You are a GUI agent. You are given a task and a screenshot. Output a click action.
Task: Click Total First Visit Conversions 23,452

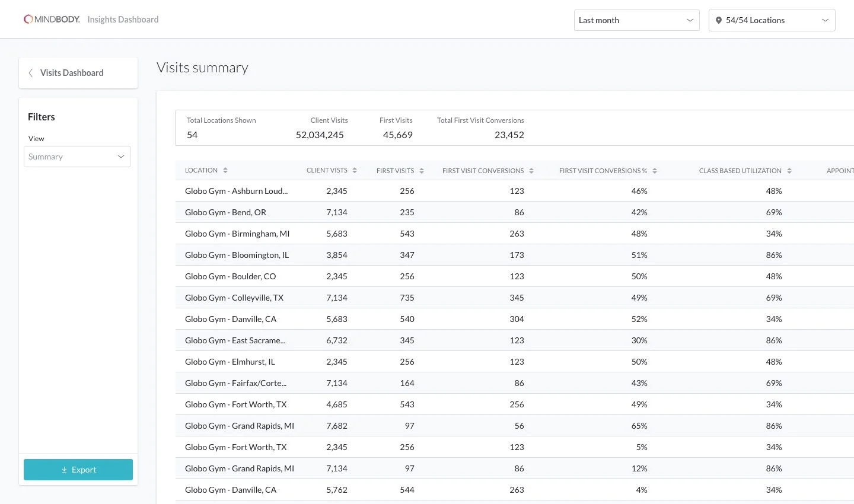[x=509, y=135]
